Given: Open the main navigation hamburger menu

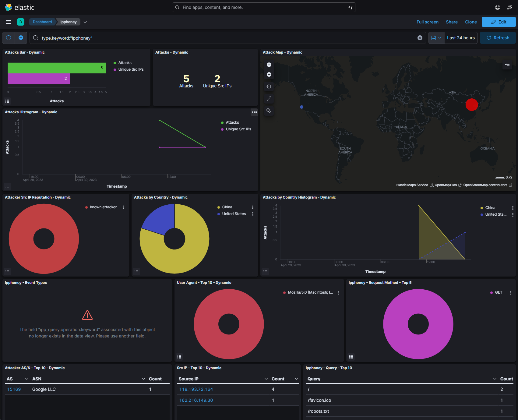Looking at the screenshot, I should coord(9,22).
